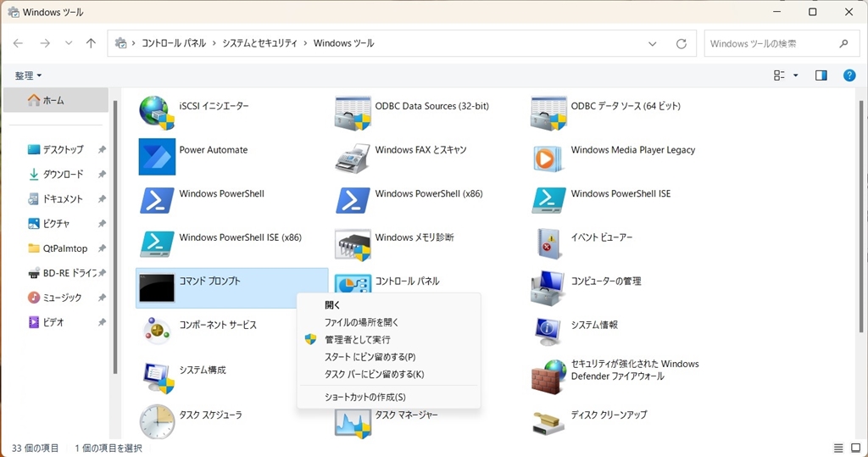Open ホーム in navigation pane
This screenshot has width=868, height=457.
(55, 100)
